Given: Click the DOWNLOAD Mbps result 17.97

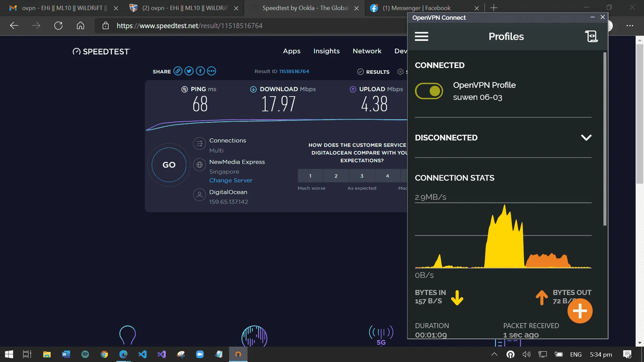Looking at the screenshot, I should click(278, 104).
